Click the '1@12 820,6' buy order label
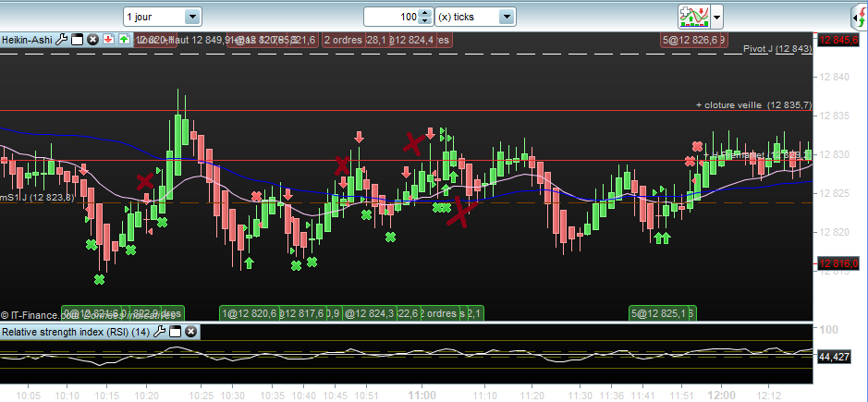868x402 pixels. (250, 313)
